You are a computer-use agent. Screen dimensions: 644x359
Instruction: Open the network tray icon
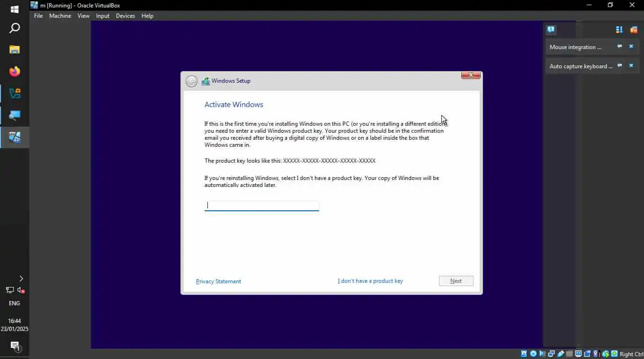pos(9,290)
